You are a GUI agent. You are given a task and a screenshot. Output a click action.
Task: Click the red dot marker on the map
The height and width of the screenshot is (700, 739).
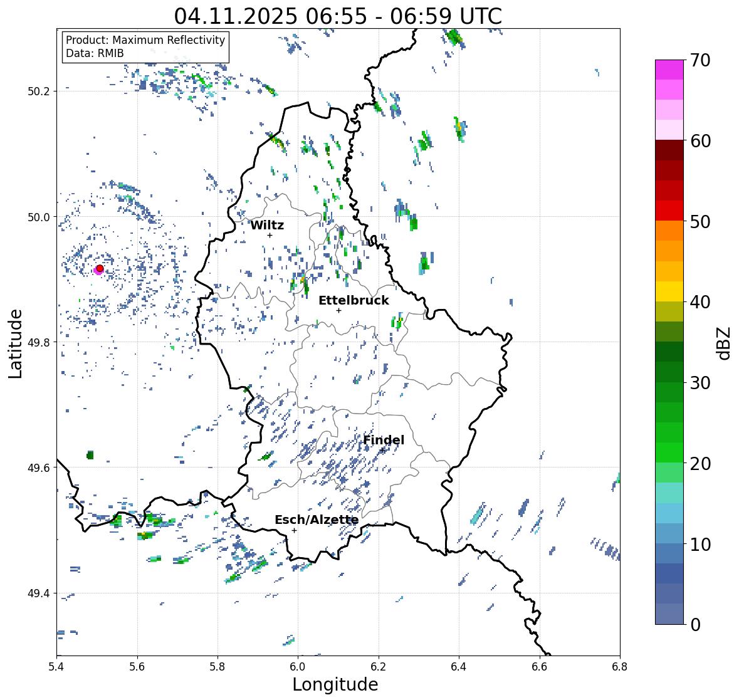click(100, 268)
